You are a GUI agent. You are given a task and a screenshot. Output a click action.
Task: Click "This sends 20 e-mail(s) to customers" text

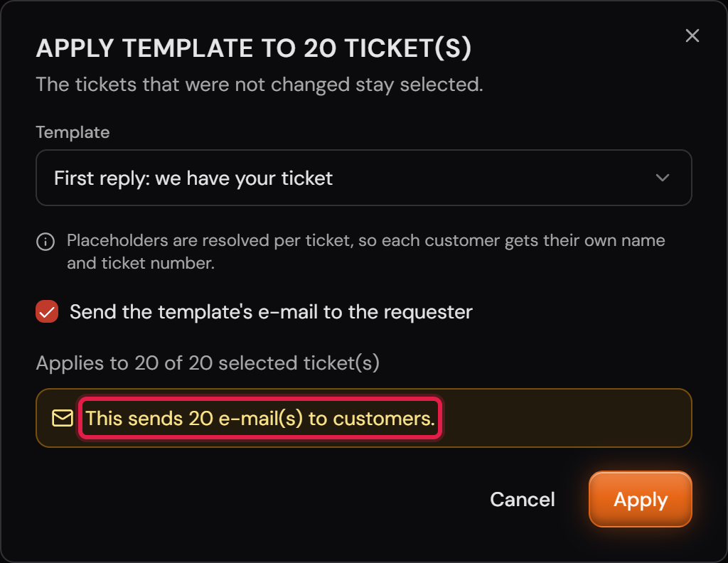point(260,418)
